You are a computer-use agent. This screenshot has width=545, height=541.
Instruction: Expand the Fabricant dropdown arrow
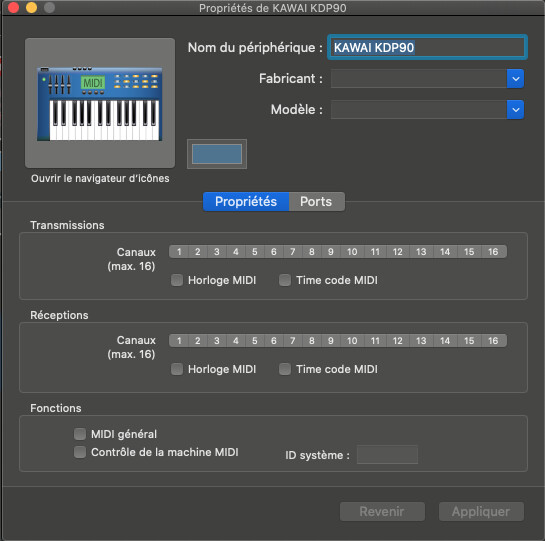point(515,79)
